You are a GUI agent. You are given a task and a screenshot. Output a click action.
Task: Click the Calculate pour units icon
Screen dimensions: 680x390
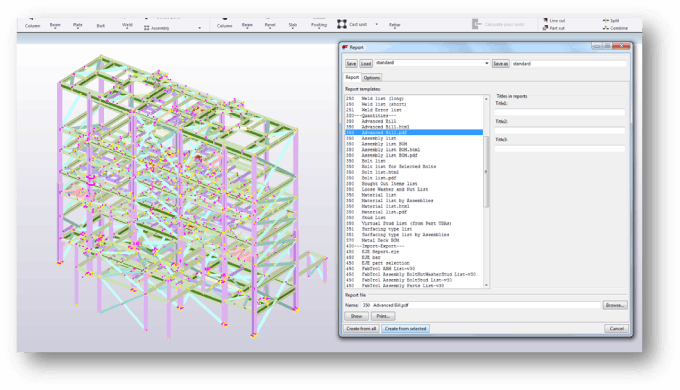pos(476,24)
